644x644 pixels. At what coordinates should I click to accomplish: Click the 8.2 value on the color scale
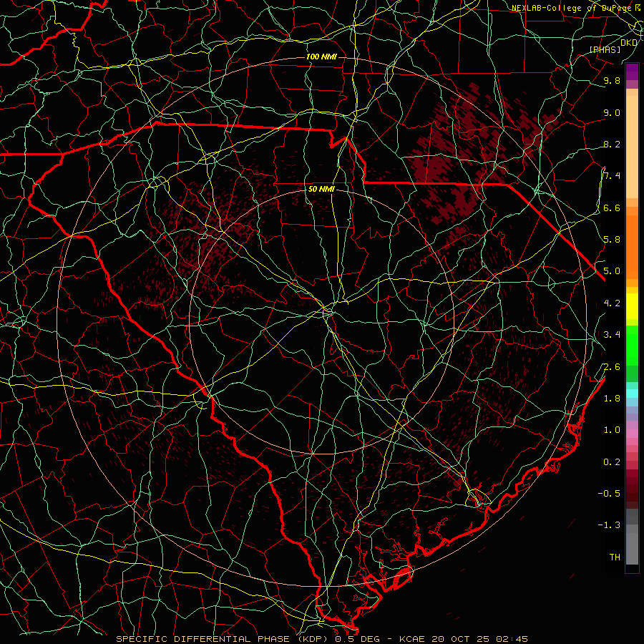[612, 144]
